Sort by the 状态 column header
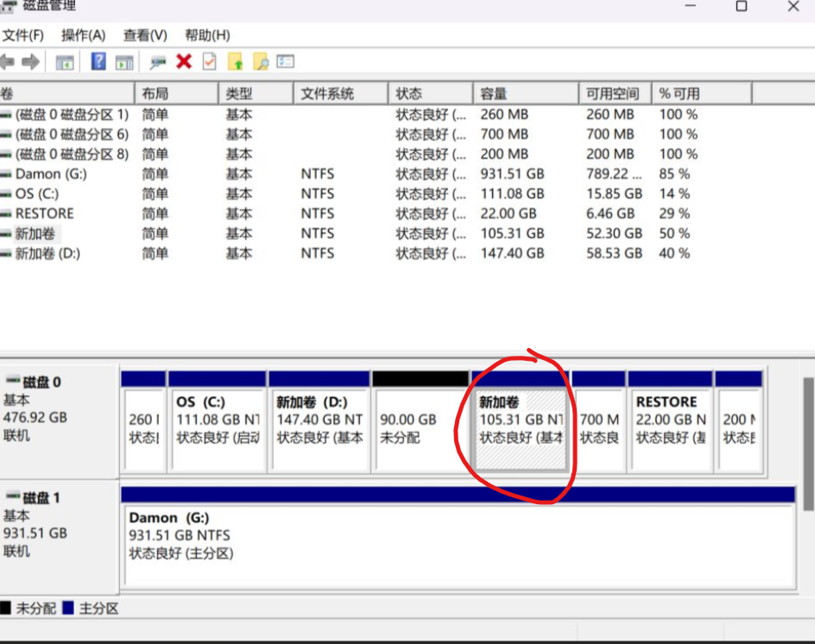815x644 pixels. [x=431, y=93]
